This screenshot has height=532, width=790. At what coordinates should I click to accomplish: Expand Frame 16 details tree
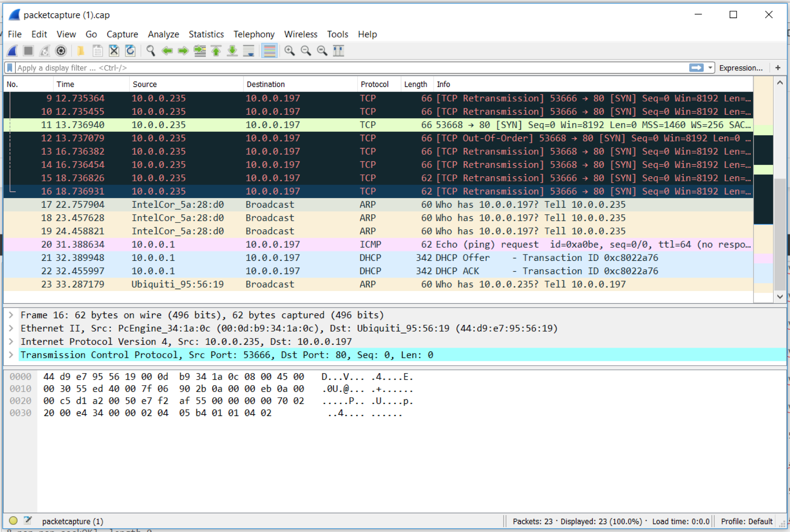coord(11,315)
